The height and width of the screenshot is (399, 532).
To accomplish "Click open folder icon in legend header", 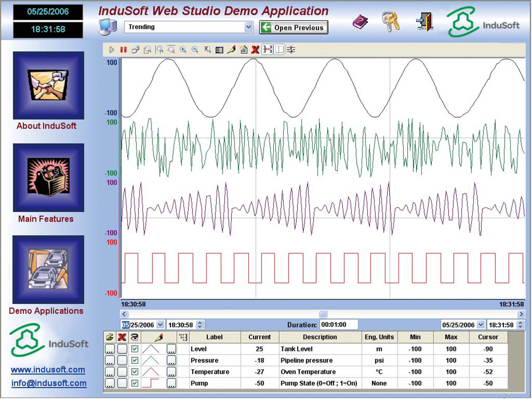I will [110, 337].
